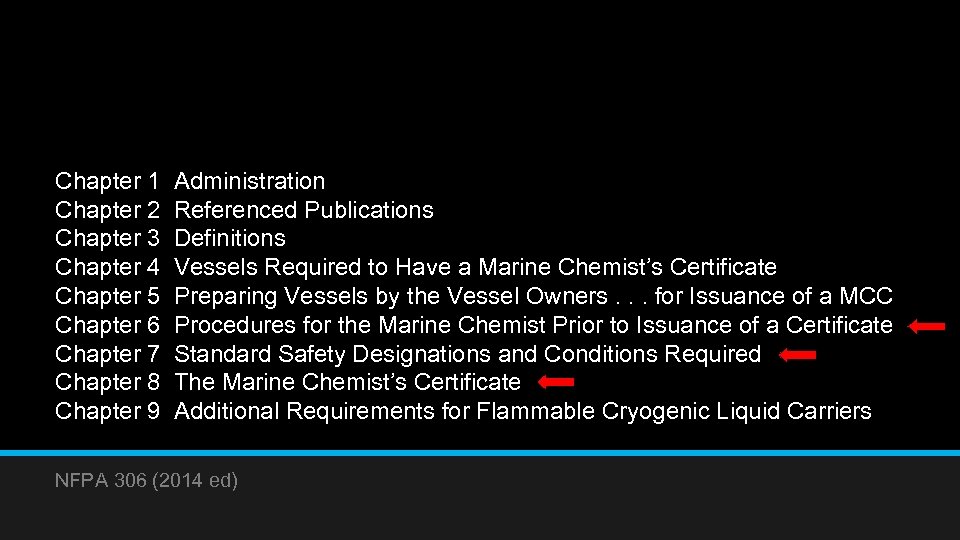Click the Chapter 3 label
This screenshot has width=960, height=540.
(x=107, y=238)
